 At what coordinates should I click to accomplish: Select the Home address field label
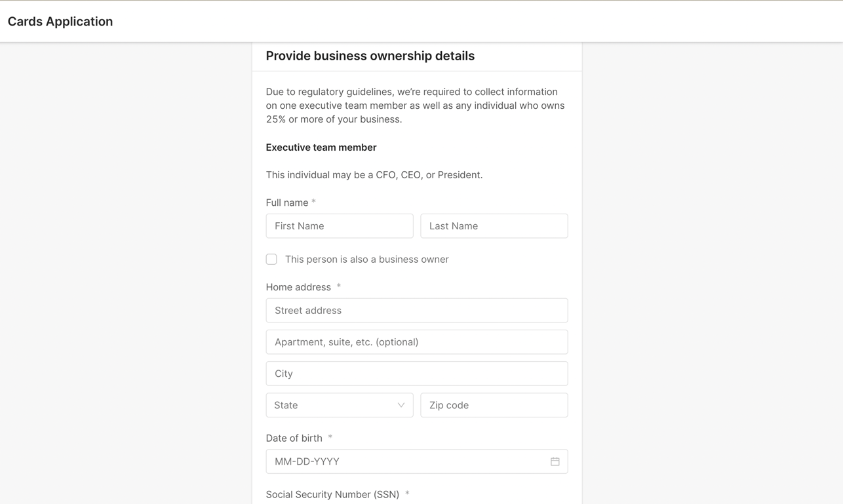pyautogui.click(x=298, y=286)
